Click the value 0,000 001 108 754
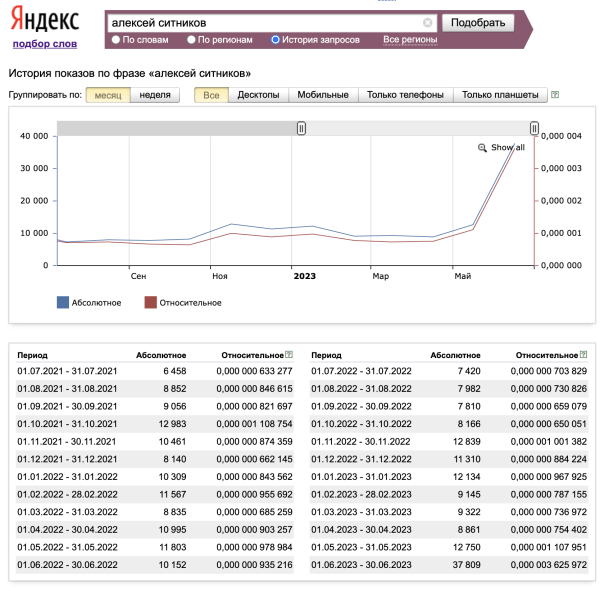The width and height of the screenshot is (600, 591). pyautogui.click(x=254, y=424)
